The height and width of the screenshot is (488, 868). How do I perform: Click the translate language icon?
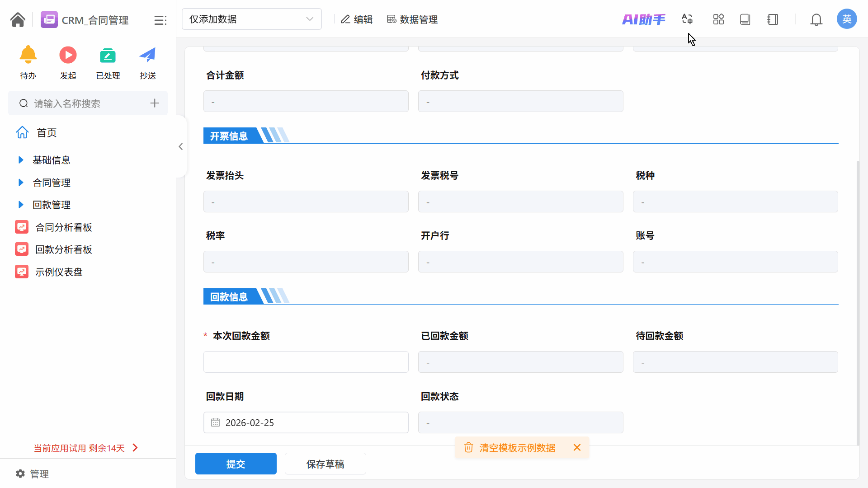click(687, 19)
